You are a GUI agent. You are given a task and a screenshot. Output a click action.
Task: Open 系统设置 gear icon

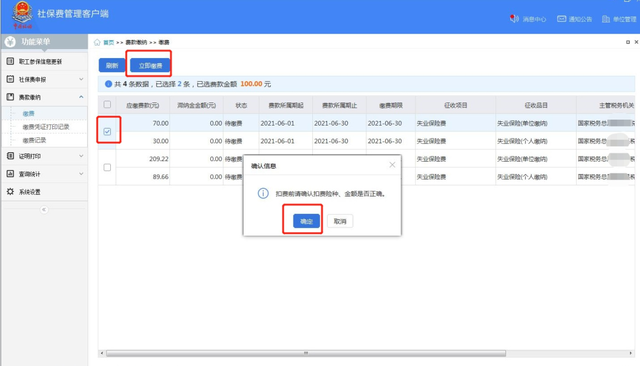click(x=10, y=192)
